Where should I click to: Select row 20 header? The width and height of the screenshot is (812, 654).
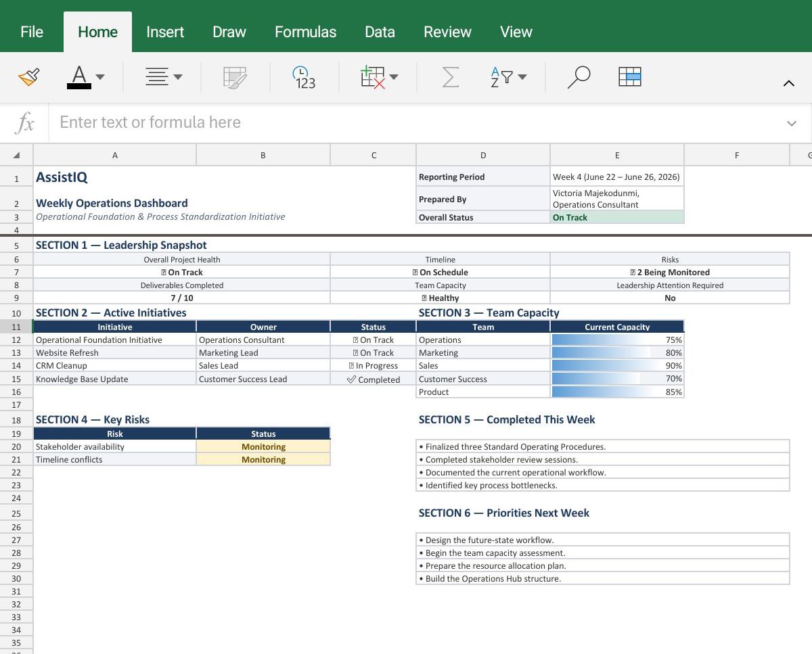16,446
